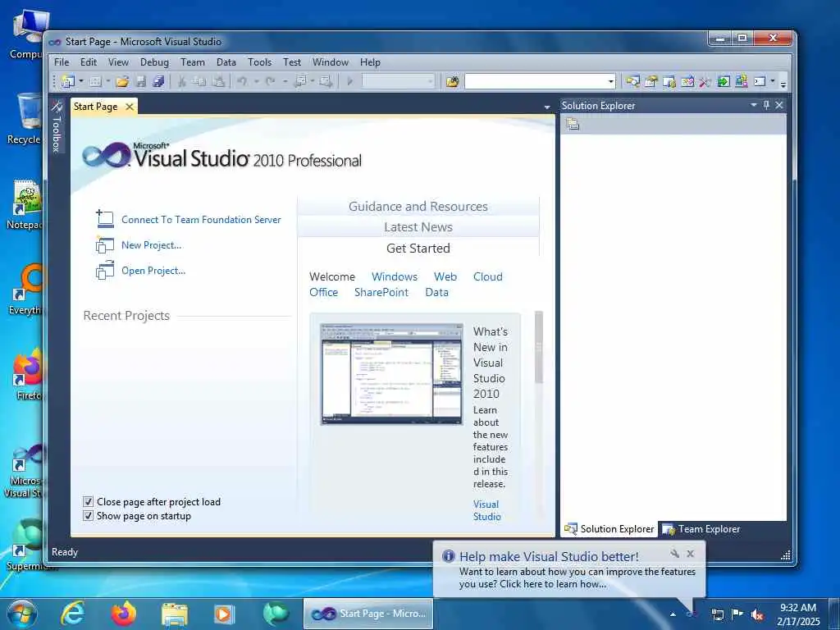The width and height of the screenshot is (840, 630).
Task: Click the Undo arrow icon
Action: [x=243, y=81]
